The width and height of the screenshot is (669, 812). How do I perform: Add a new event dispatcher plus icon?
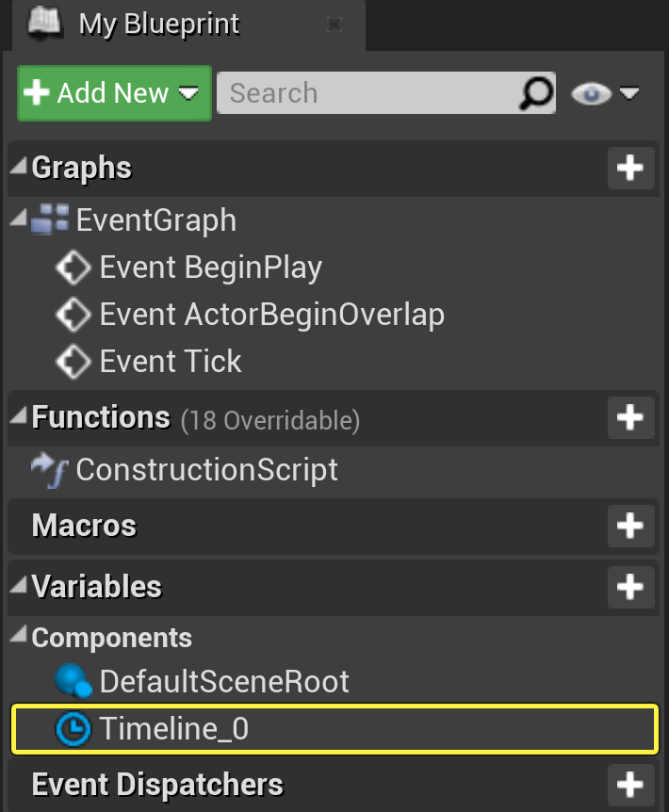pos(629,785)
